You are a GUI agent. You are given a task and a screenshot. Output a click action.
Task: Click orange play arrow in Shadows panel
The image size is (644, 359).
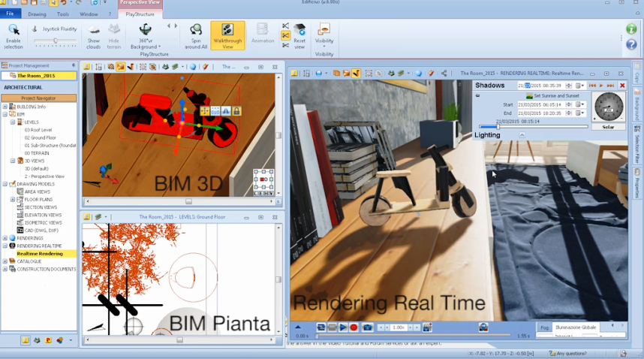(601, 86)
